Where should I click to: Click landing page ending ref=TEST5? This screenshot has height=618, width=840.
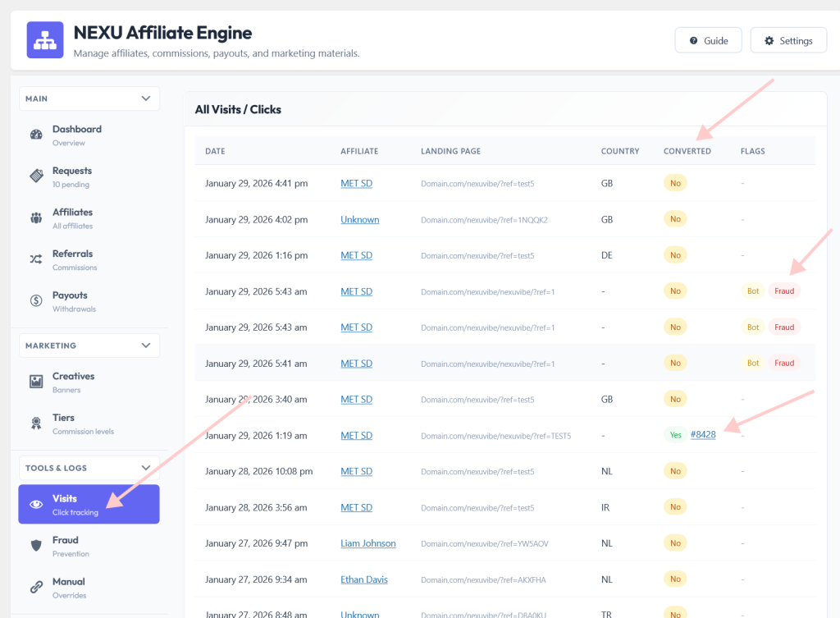(496, 436)
